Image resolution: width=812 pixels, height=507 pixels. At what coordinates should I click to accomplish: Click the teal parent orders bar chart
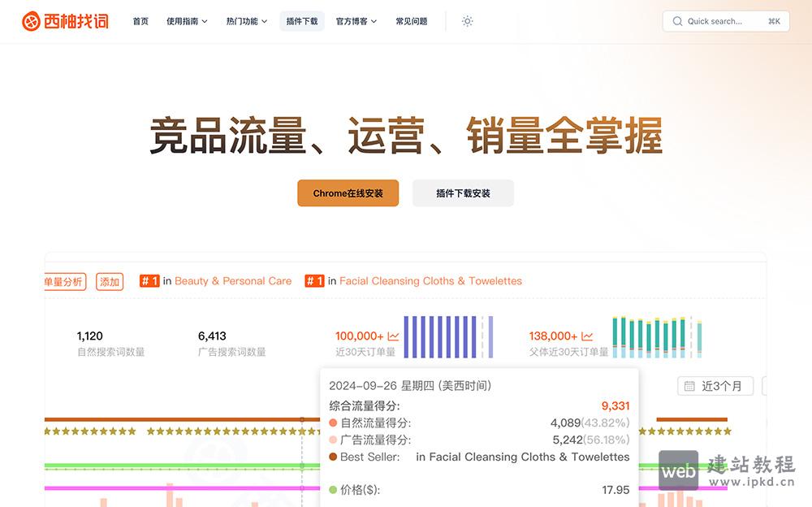657,337
